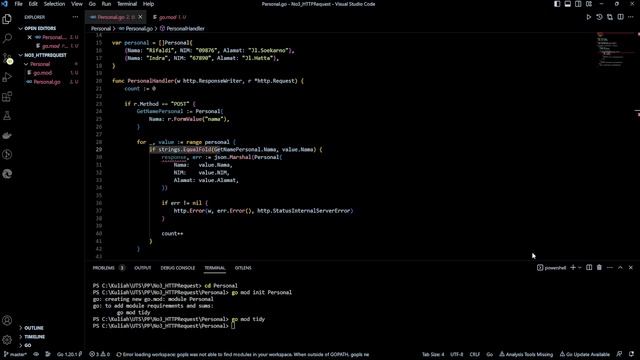Toggle secondary side bar visibility

[578, 4]
